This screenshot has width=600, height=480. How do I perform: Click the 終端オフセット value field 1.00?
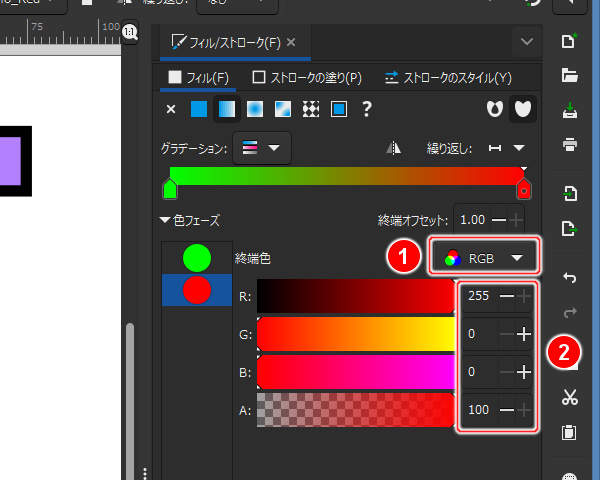point(473,220)
